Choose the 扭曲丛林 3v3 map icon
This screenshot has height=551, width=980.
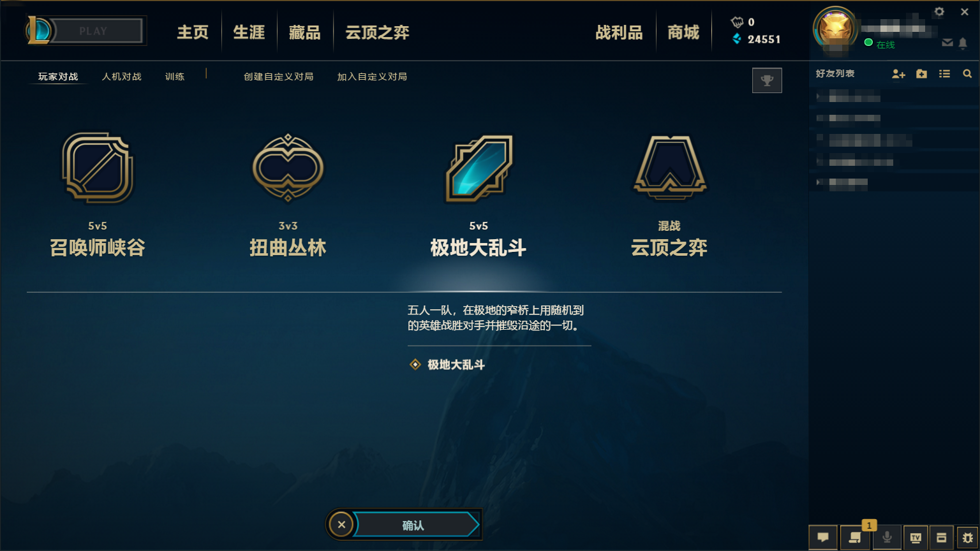click(x=288, y=168)
